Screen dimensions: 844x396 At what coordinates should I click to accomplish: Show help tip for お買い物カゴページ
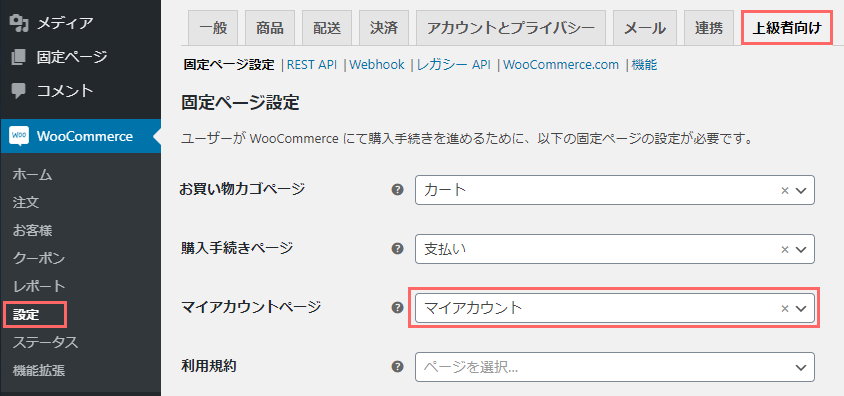coord(397,189)
